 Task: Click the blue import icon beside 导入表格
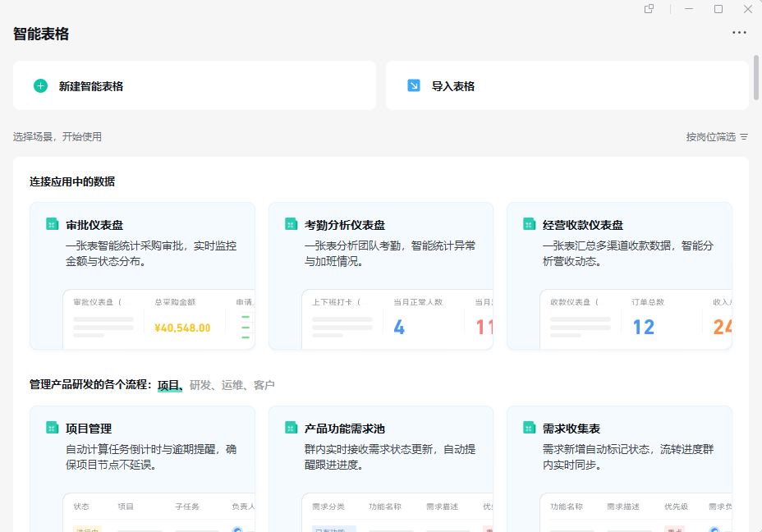[415, 85]
